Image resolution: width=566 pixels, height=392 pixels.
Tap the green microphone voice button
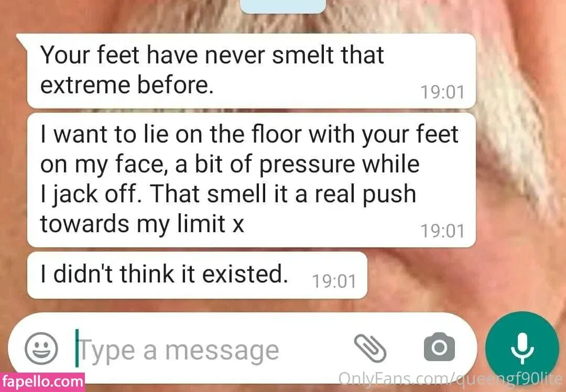[x=522, y=349]
